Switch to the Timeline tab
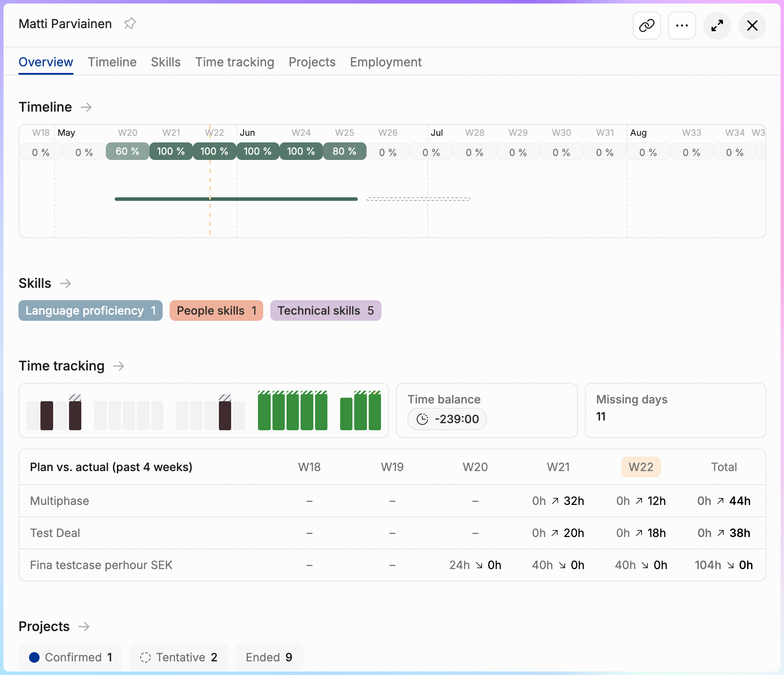784x675 pixels. 112,62
